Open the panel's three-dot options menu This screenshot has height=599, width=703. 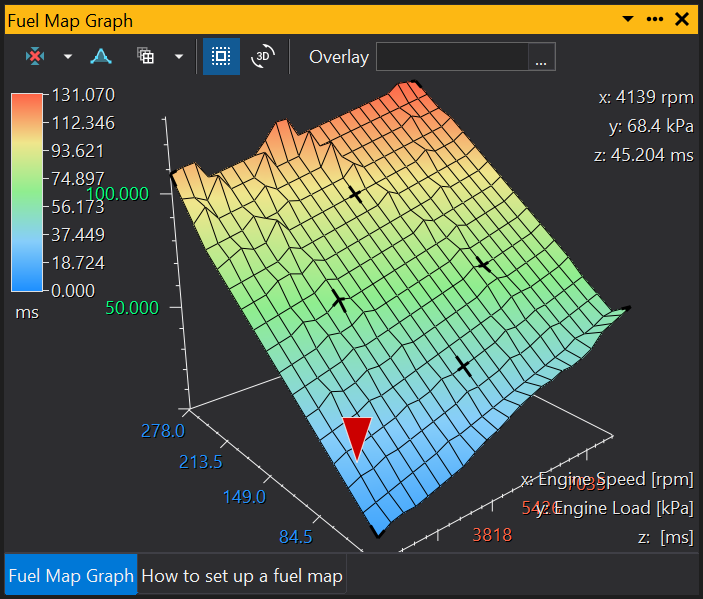655,19
